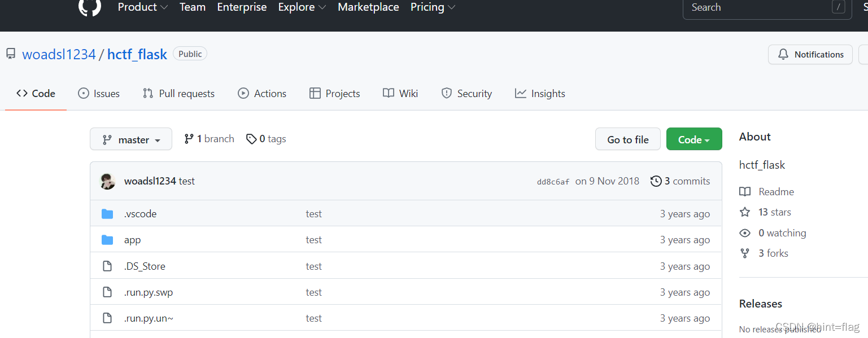Screen dimensions: 868x338
Task: Click the app folder icon
Action: click(x=107, y=240)
